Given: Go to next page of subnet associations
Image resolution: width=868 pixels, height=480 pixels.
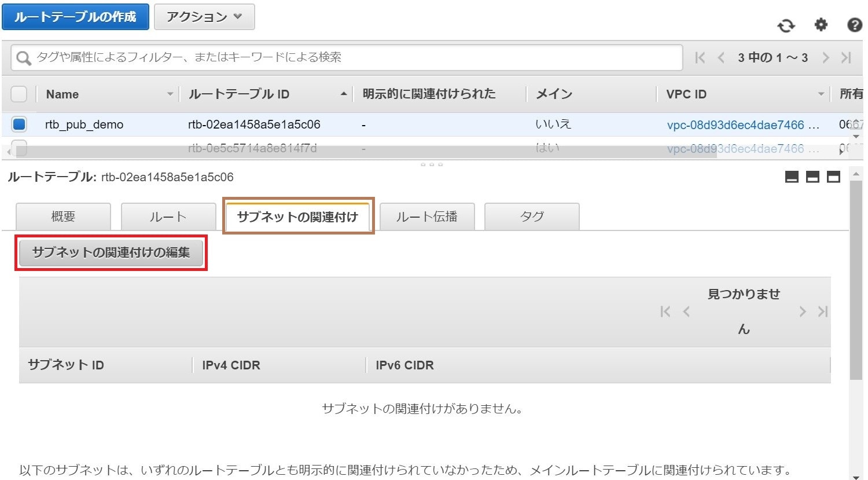Looking at the screenshot, I should pos(803,312).
